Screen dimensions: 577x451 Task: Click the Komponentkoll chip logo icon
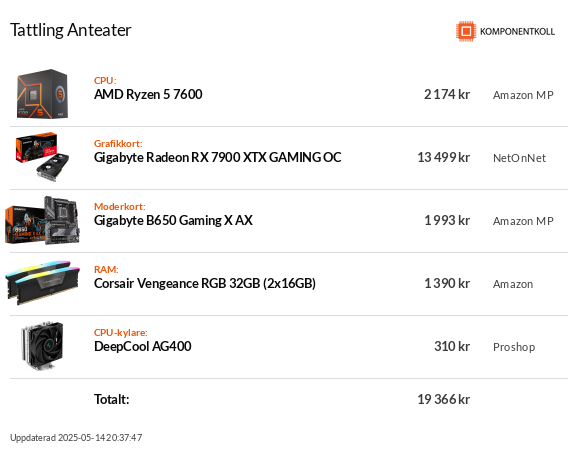466,31
